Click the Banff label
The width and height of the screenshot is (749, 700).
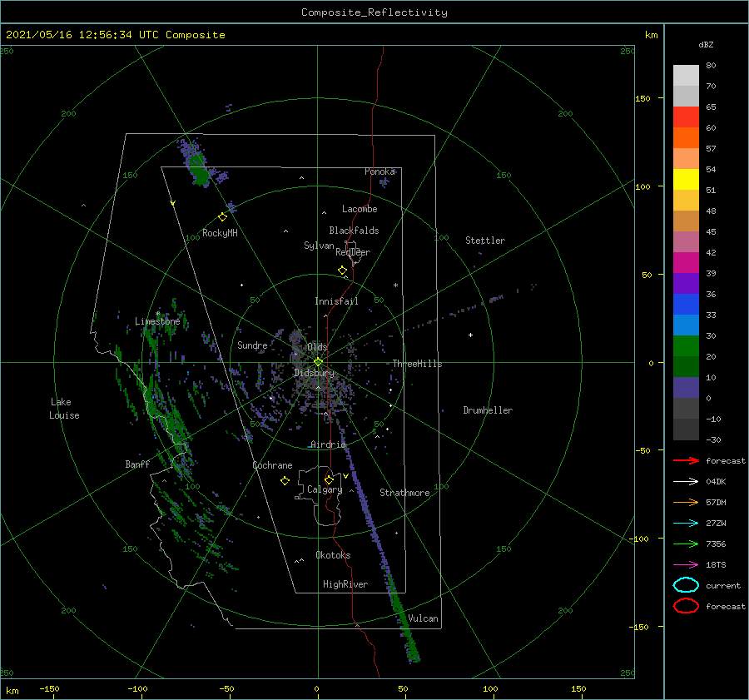click(x=137, y=464)
